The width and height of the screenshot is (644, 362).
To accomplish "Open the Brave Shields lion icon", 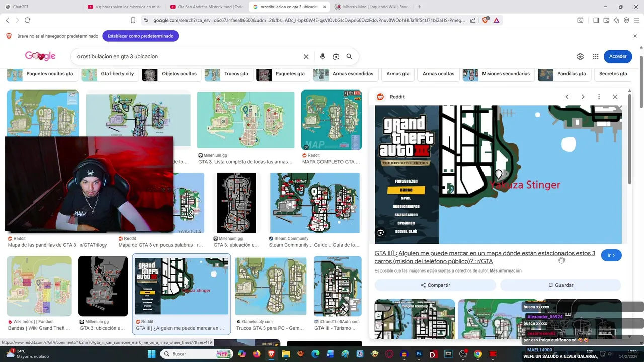I will (x=485, y=20).
